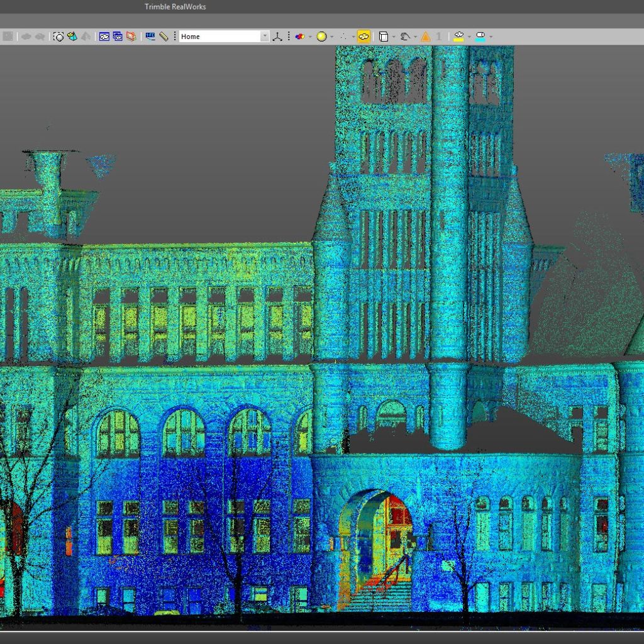Toggle the highlighted yellow cloud rendering button
The width and height of the screenshot is (644, 644).
[364, 36]
